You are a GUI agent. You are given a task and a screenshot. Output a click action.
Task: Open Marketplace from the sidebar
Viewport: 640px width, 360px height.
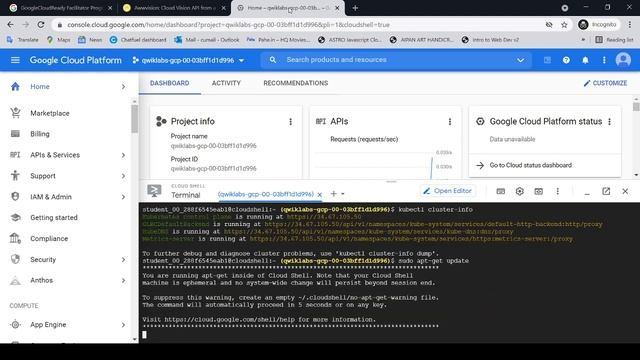coord(50,113)
